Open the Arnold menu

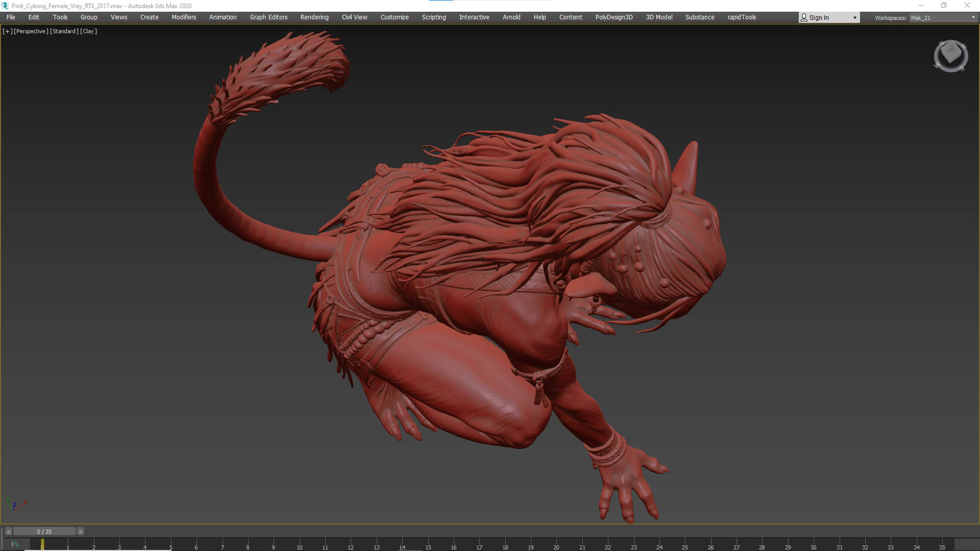pos(511,17)
